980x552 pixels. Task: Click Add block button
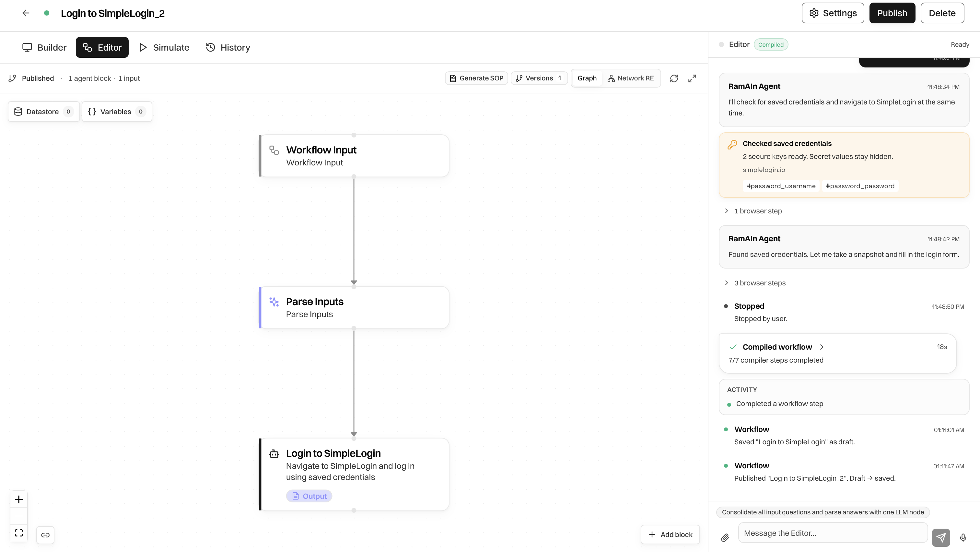(x=670, y=534)
